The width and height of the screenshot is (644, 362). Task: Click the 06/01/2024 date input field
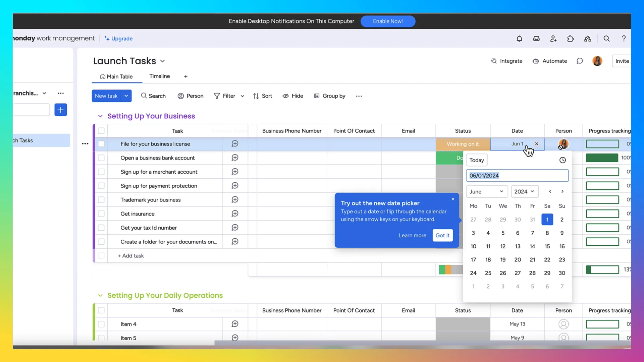point(517,175)
